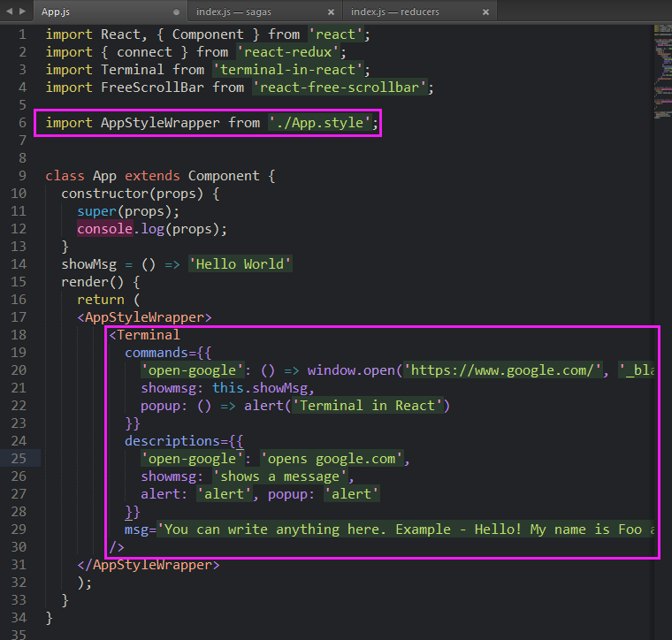Click the 'react-free-scrollbar' string
This screenshot has width=672, height=640.
click(x=340, y=88)
